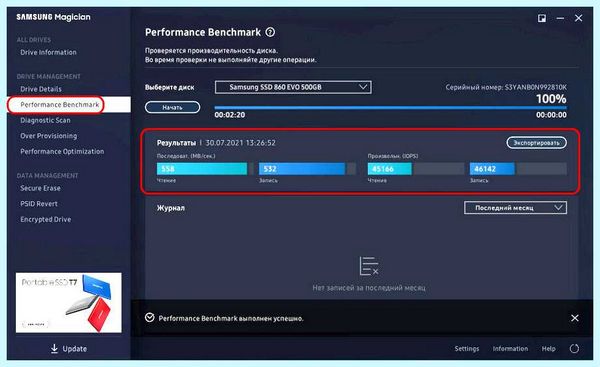Click the sequential read 558 bar
The width and height of the screenshot is (600, 367).
click(x=205, y=169)
